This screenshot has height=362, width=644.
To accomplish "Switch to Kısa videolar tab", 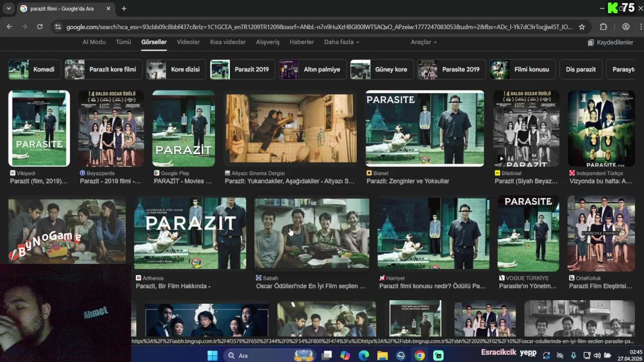I will 228,42.
